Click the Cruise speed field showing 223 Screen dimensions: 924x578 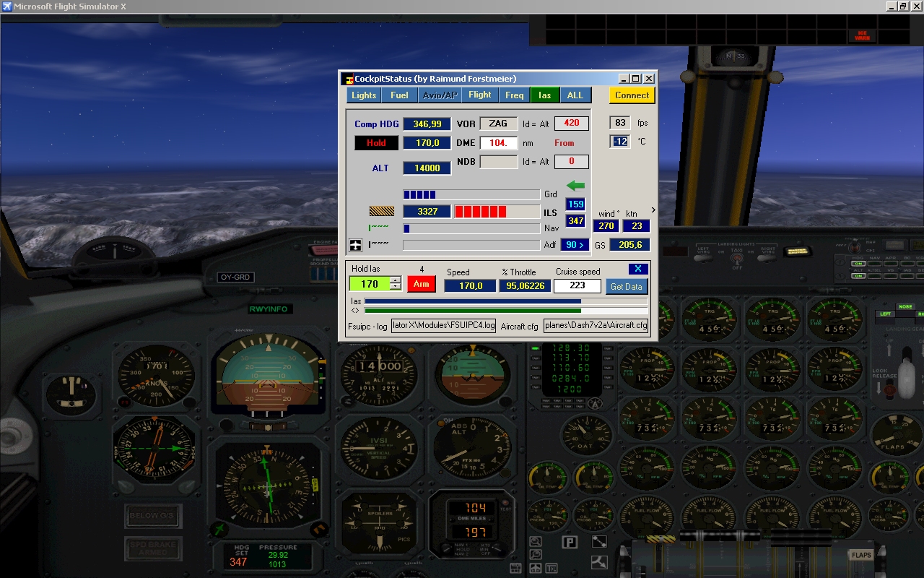[x=577, y=285]
